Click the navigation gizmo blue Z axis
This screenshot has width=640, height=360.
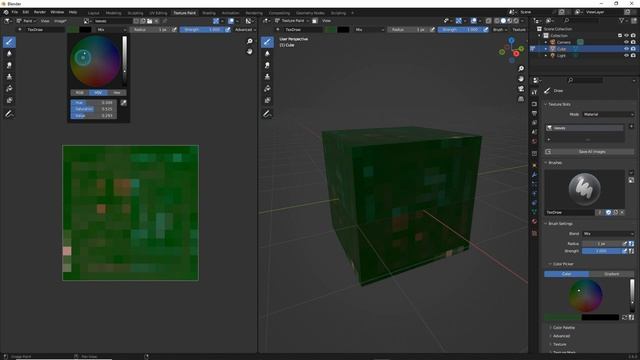coord(511,40)
